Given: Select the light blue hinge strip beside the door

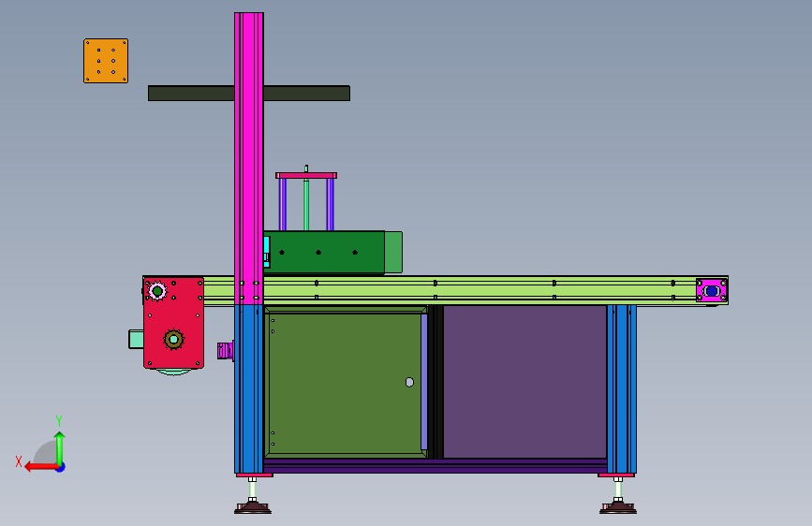Looking at the screenshot, I should (424, 382).
